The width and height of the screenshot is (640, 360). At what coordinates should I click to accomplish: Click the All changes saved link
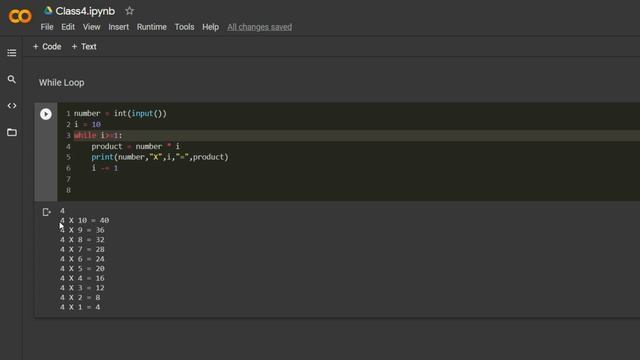[x=260, y=27]
